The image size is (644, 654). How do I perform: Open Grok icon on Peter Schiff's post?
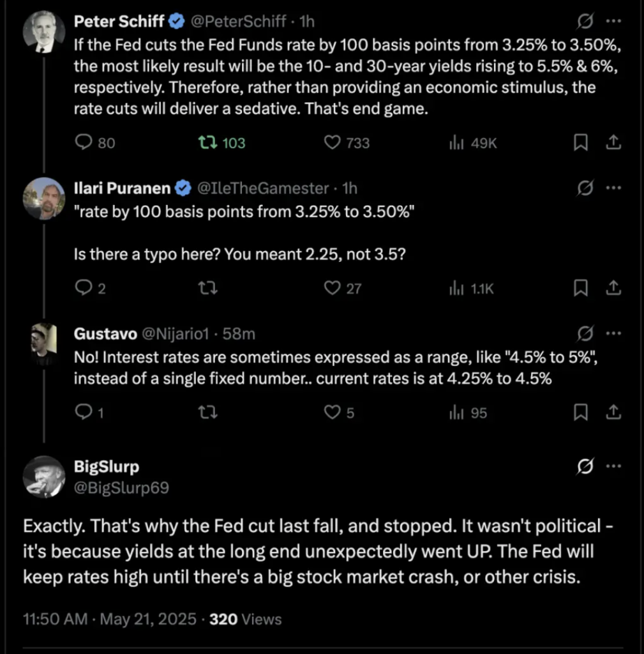585,21
